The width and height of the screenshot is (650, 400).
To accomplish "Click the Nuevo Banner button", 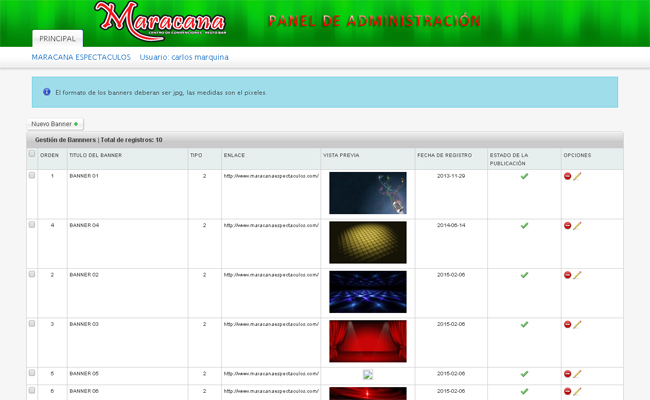I will pos(55,124).
